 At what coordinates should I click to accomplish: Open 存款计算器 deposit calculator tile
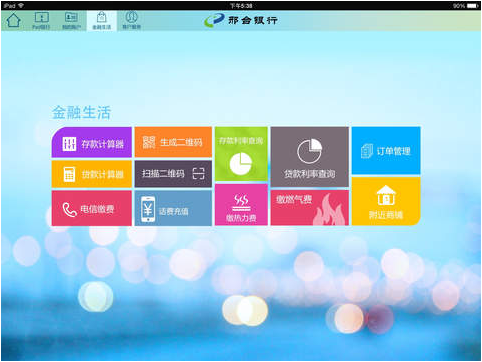click(92, 142)
